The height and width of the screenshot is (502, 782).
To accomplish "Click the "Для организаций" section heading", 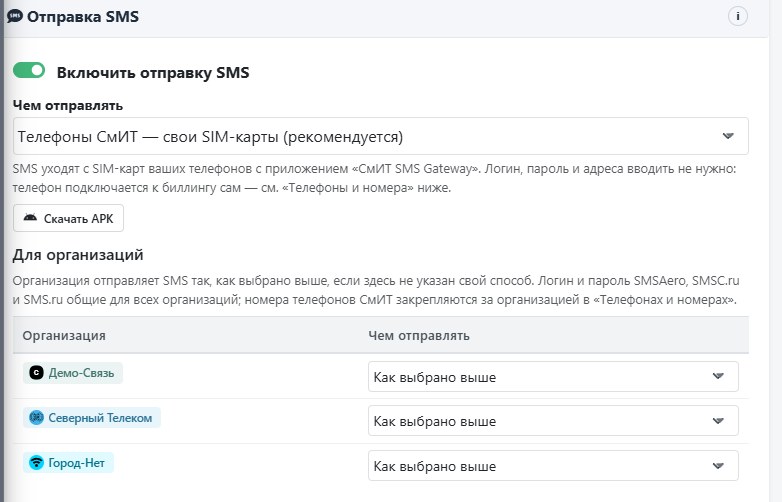I will (x=78, y=255).
